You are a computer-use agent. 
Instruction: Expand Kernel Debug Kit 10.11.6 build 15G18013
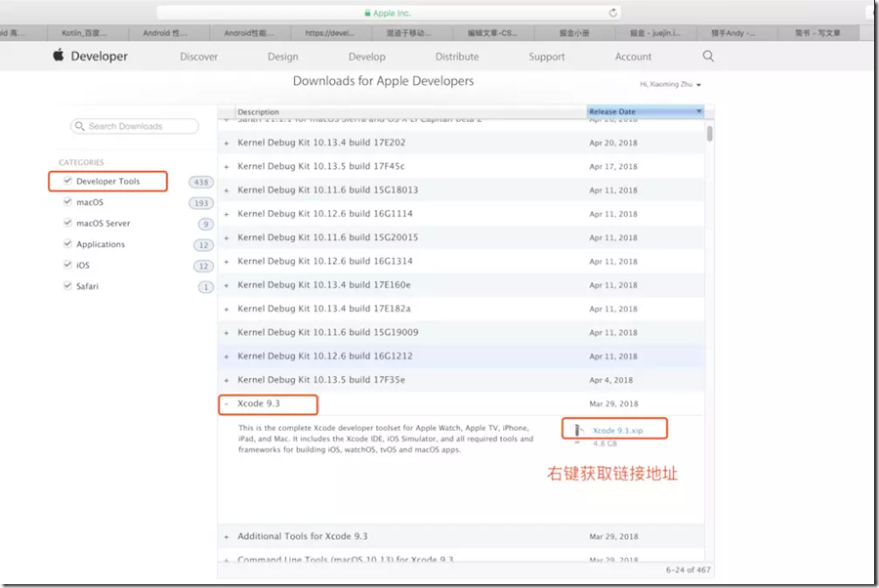tap(227, 190)
